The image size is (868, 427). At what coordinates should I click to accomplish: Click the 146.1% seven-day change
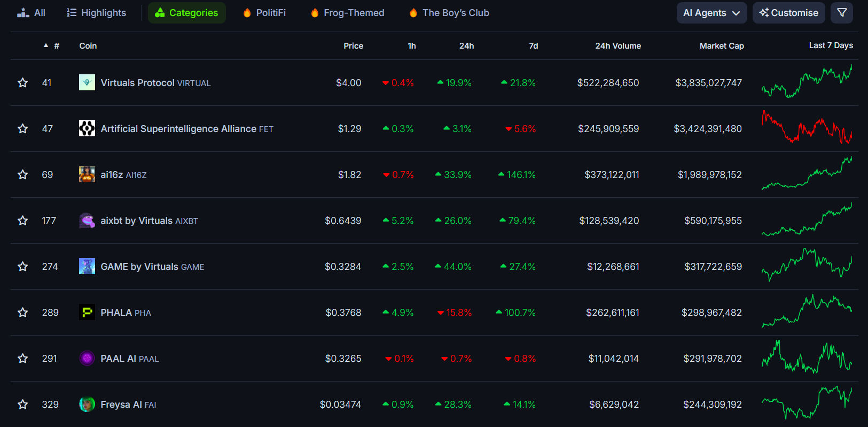coord(517,175)
